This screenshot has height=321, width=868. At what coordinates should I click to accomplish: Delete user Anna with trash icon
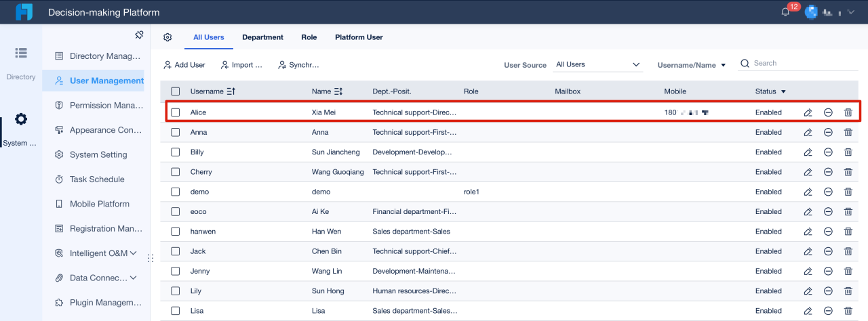[x=848, y=133]
